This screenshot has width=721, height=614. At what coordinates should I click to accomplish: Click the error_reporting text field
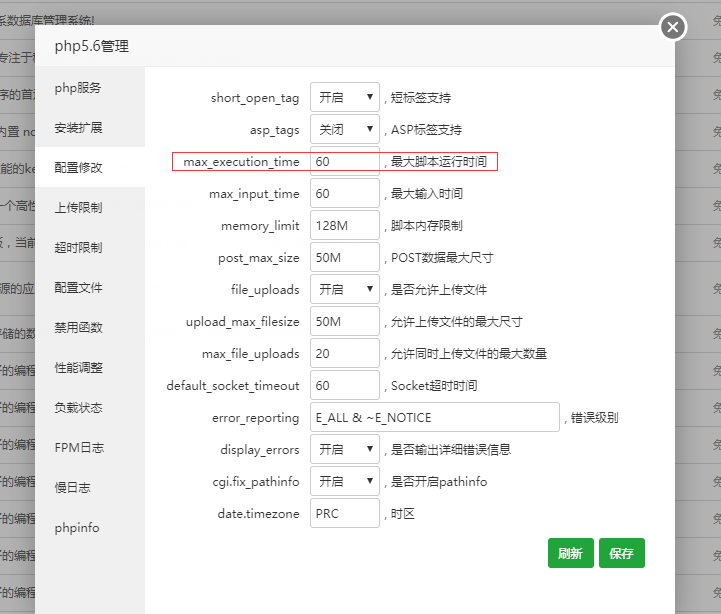(x=433, y=418)
